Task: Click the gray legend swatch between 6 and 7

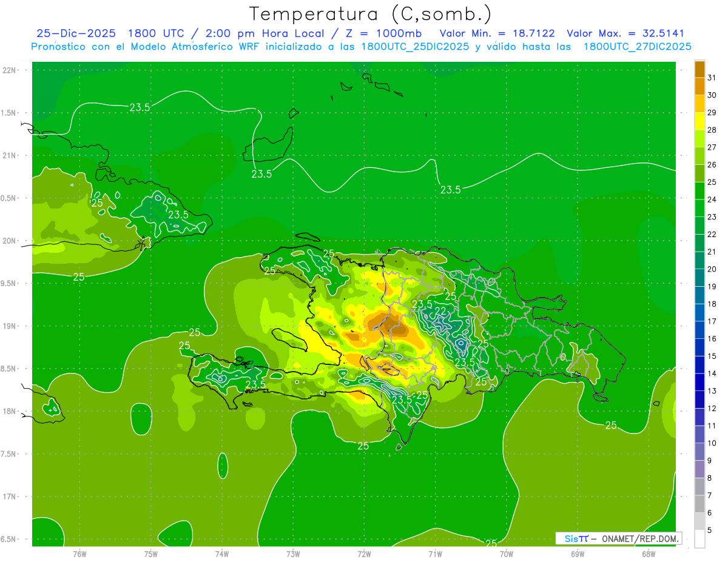Action: [x=699, y=504]
